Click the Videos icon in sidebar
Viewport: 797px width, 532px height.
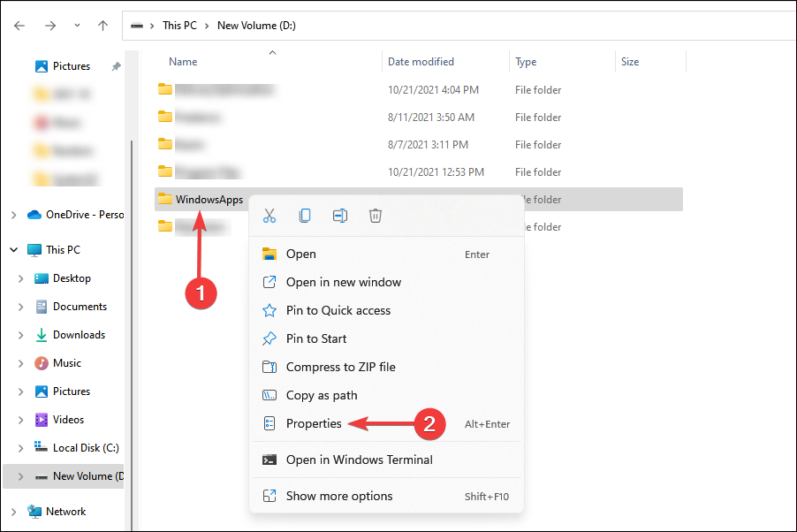point(42,420)
